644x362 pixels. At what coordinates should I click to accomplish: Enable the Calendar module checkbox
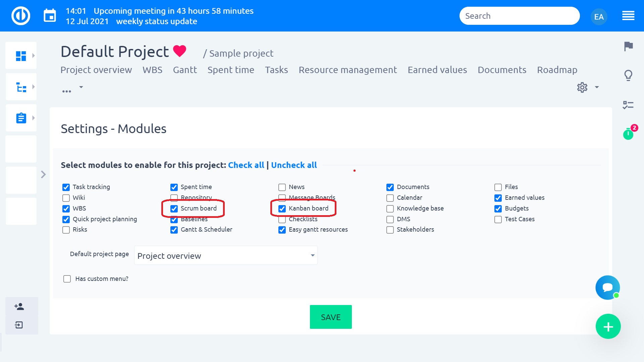(390, 198)
